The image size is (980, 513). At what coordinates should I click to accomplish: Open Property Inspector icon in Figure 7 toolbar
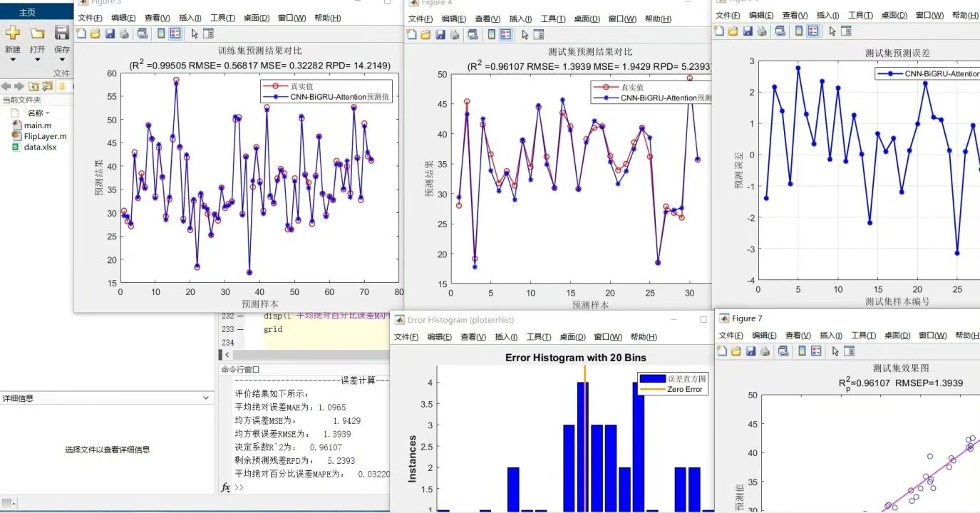click(x=848, y=351)
